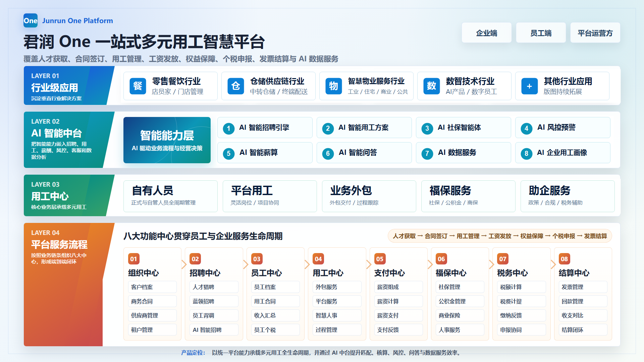
Task: Click the 06 badge above 福保中心
Action: click(x=441, y=259)
